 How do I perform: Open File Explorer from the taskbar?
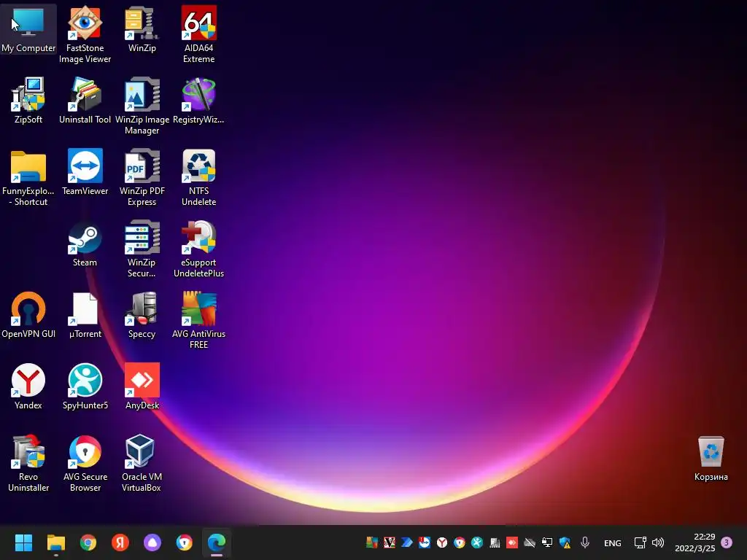[x=55, y=542]
